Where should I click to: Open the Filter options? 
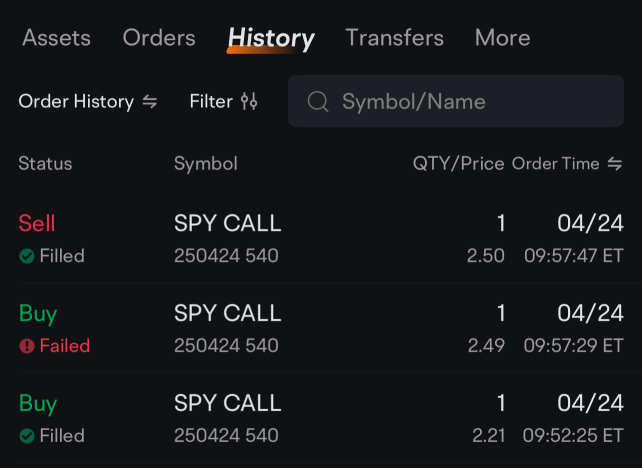coord(224,101)
